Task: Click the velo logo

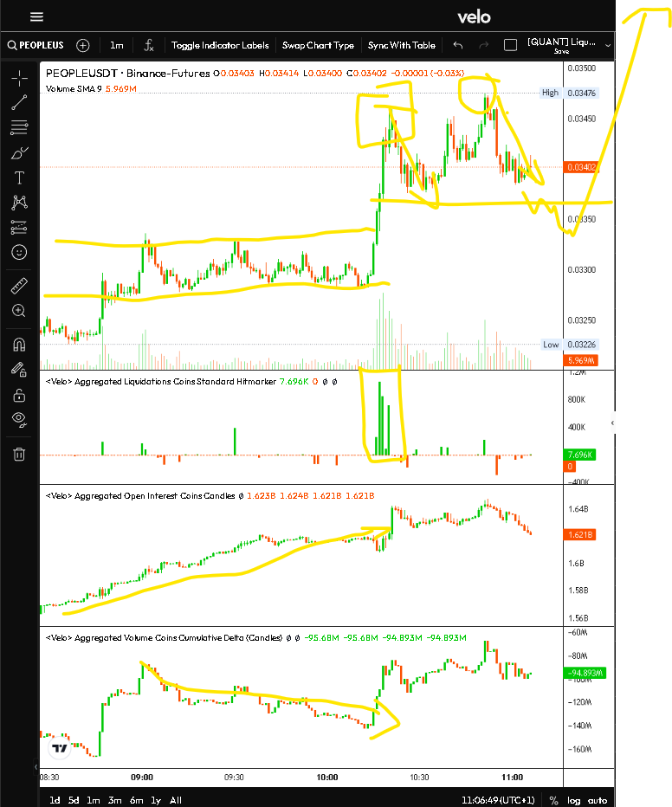Action: [474, 17]
